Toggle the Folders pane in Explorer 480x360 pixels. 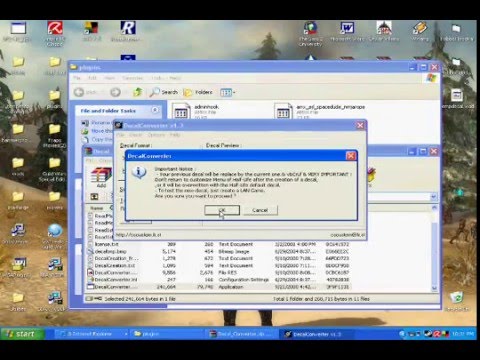pyautogui.click(x=198, y=92)
